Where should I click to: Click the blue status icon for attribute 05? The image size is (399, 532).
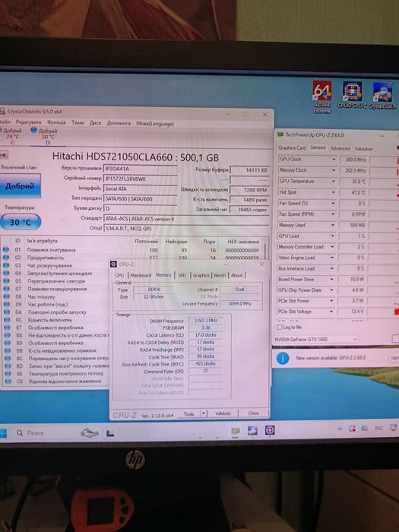[x=6, y=281]
